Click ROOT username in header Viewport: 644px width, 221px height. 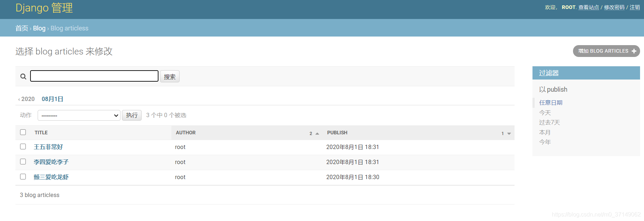[568, 8]
